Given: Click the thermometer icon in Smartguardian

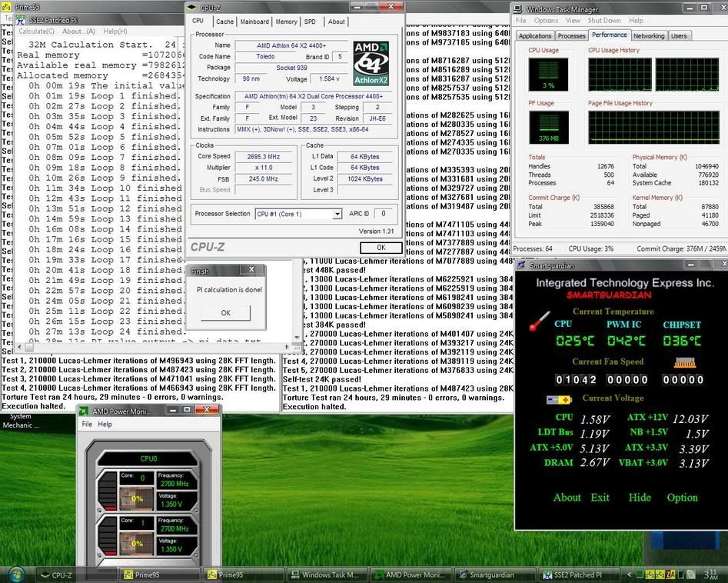Looking at the screenshot, I should tap(540, 321).
